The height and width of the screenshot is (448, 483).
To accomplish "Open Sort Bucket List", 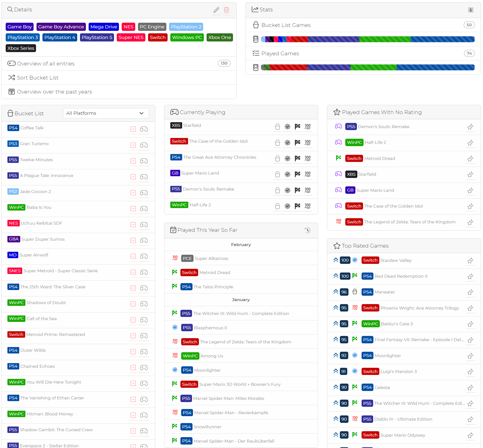I will pyautogui.click(x=119, y=78).
